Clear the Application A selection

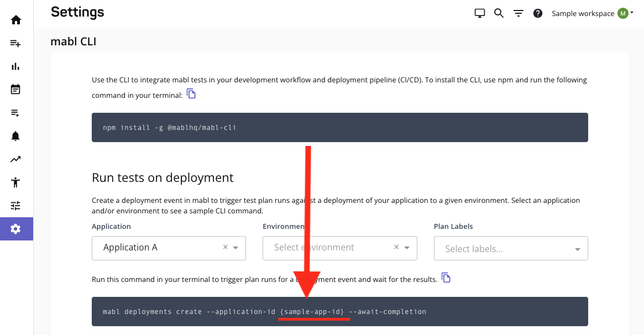pyautogui.click(x=225, y=248)
